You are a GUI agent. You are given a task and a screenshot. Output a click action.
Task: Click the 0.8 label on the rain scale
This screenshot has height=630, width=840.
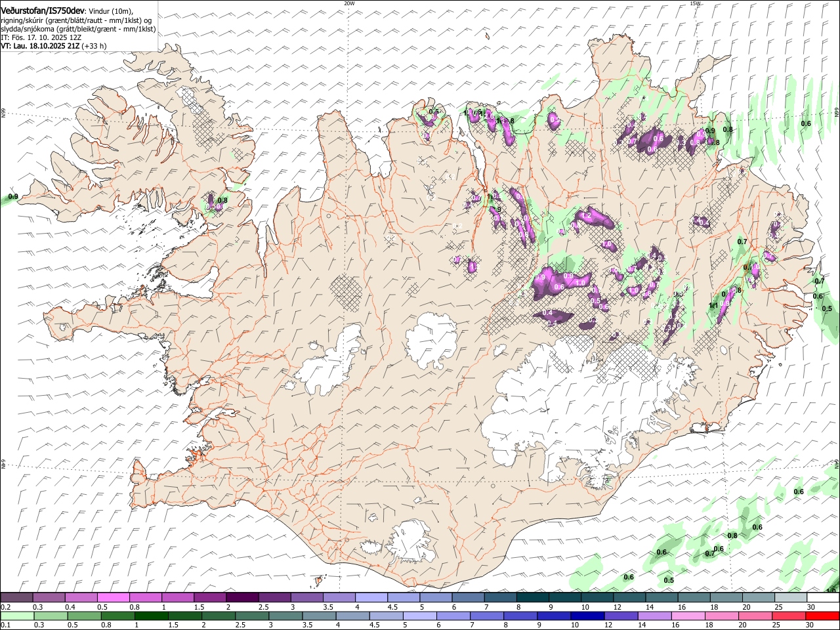click(106, 625)
